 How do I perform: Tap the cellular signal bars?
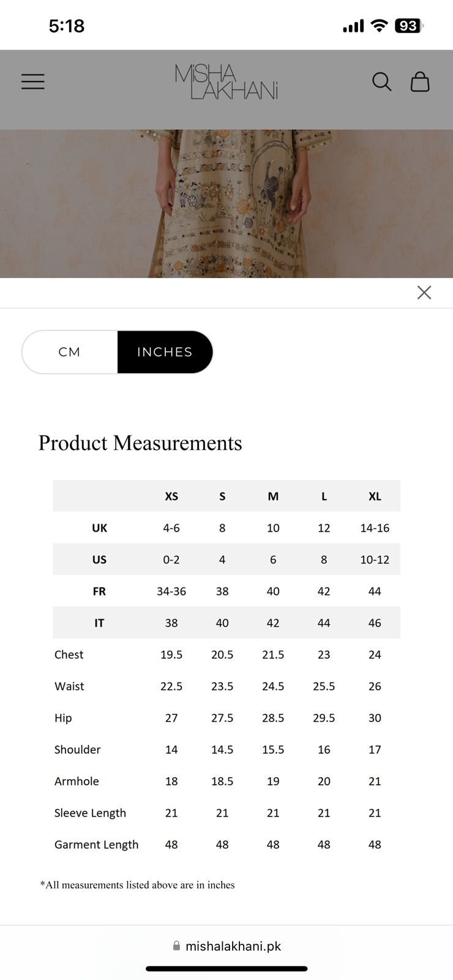point(353,26)
